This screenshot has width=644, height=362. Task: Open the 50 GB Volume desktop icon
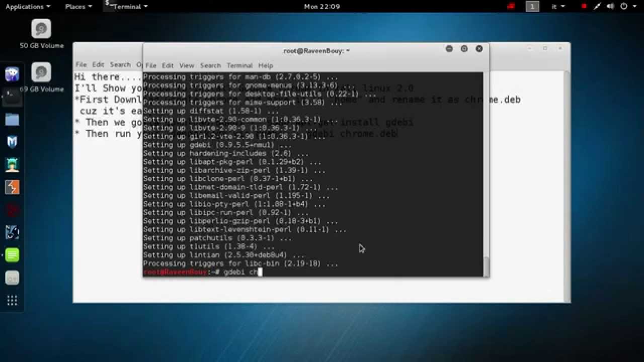click(x=41, y=34)
